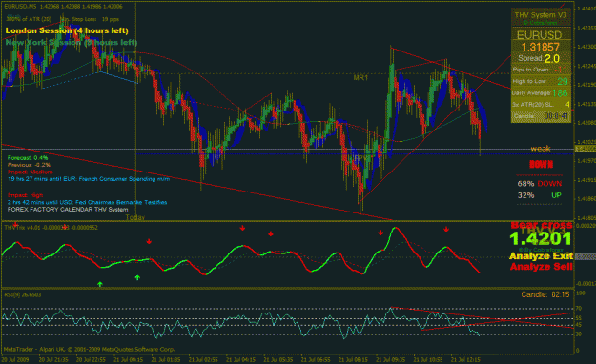The image size is (596, 364).
Task: Click the '21 Jul 09:35' time axis label
Action: [x=391, y=359]
